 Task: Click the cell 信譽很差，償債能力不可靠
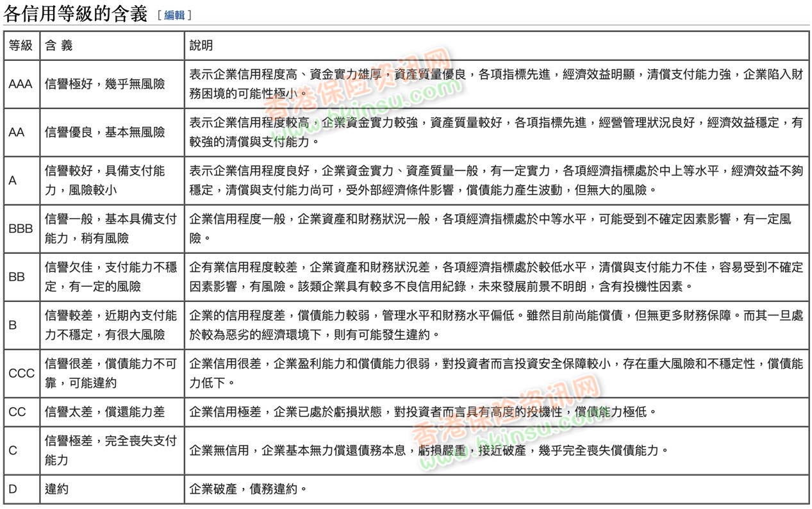[x=112, y=372]
